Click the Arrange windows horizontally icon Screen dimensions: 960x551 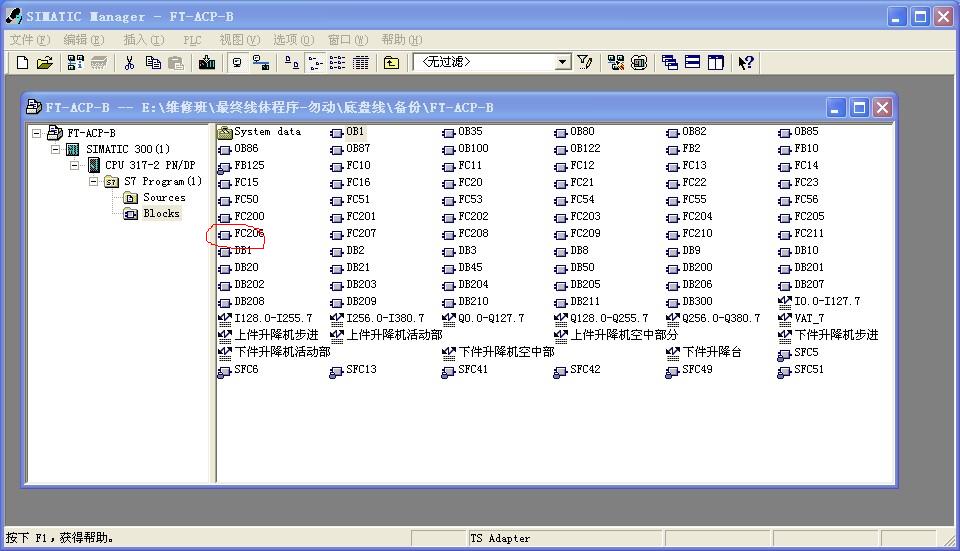692,62
